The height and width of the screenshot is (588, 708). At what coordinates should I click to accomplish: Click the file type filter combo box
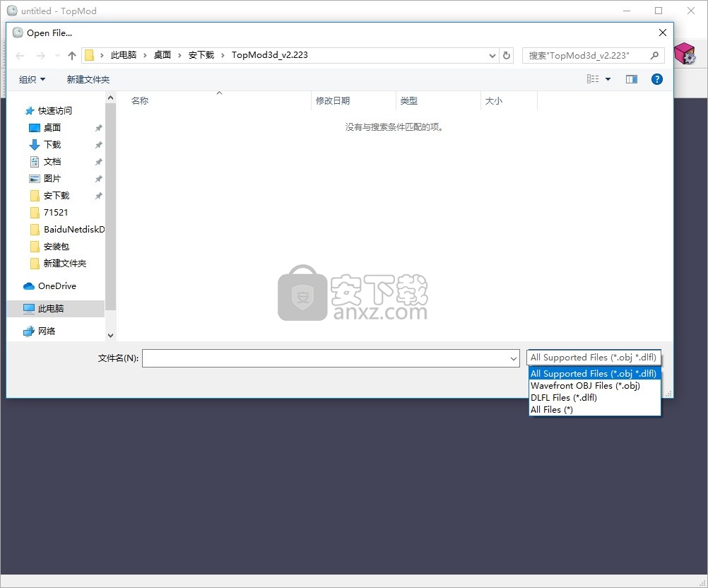pyautogui.click(x=594, y=358)
